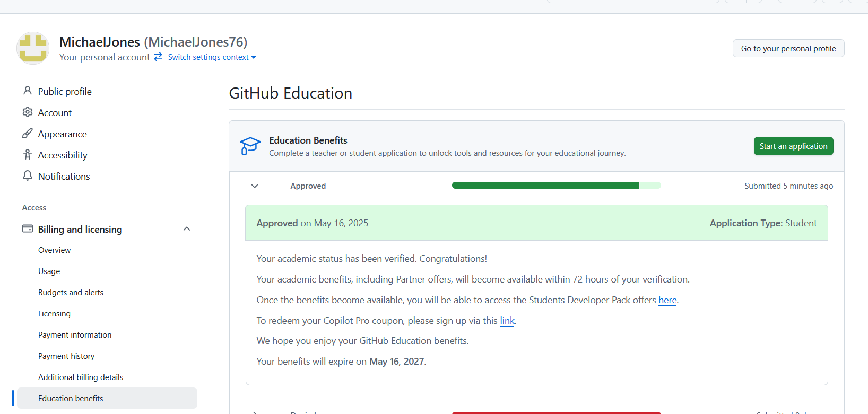Click the MichaelJones profile avatar
The width and height of the screenshot is (868, 414).
tap(33, 48)
